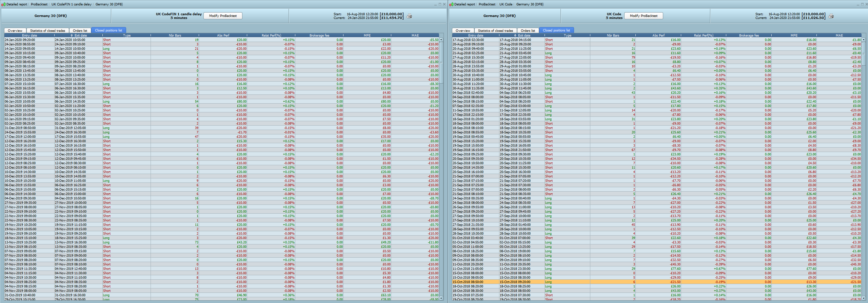Viewport: 868px width, 303px height.
Task: Minimize the right UK Code detailed report window
Action: [857, 4]
